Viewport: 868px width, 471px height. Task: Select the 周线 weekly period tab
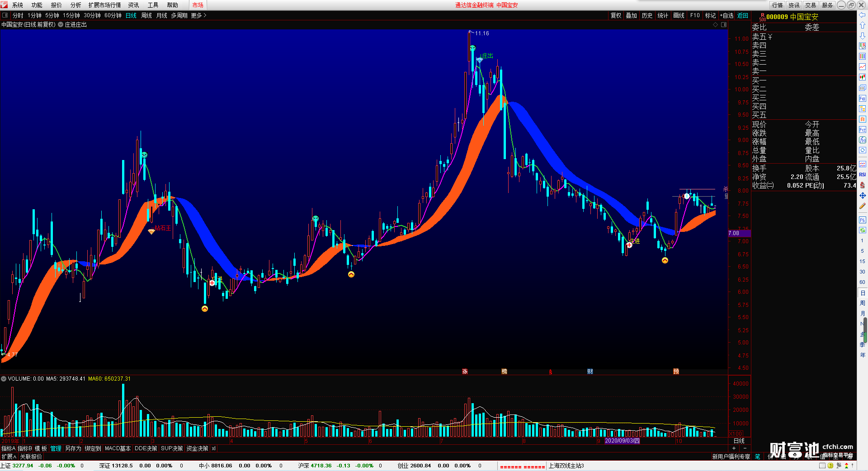146,15
